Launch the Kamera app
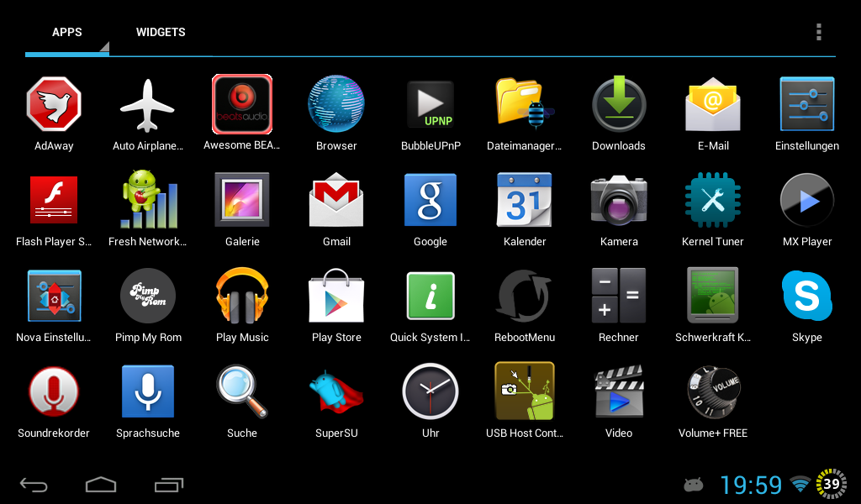The width and height of the screenshot is (861, 504). [x=619, y=200]
